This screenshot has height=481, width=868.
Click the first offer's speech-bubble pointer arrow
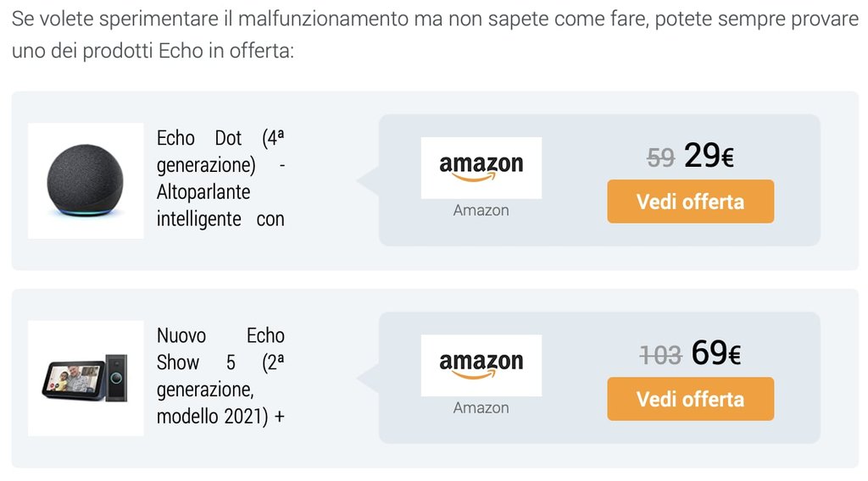(x=368, y=180)
